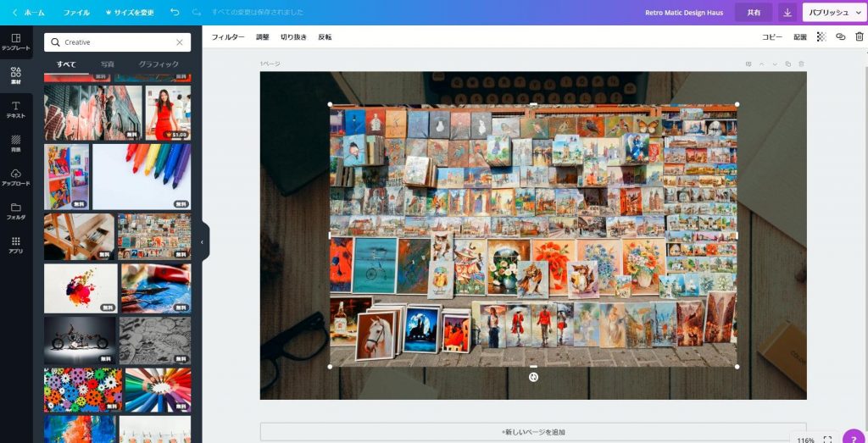
Task: Click the redo arrow icon
Action: click(x=196, y=12)
